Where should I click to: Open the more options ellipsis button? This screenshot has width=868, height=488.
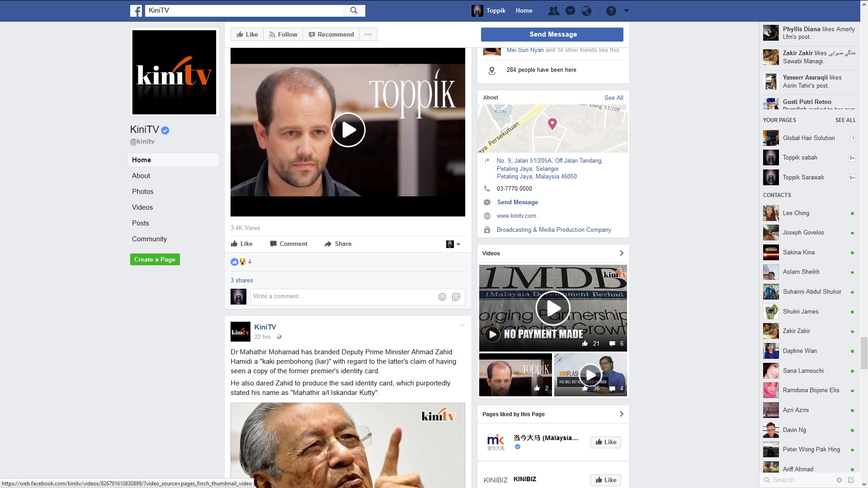pyautogui.click(x=368, y=34)
